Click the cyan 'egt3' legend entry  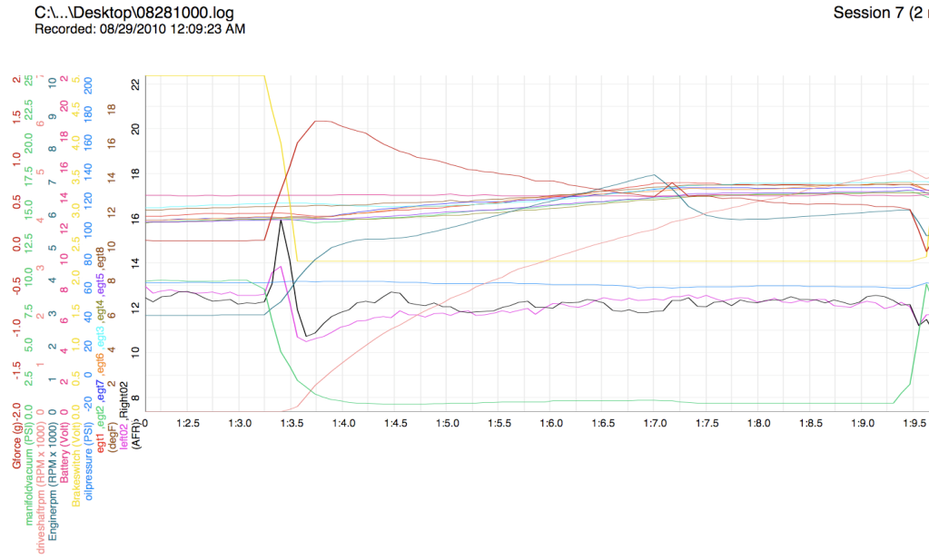[100, 335]
